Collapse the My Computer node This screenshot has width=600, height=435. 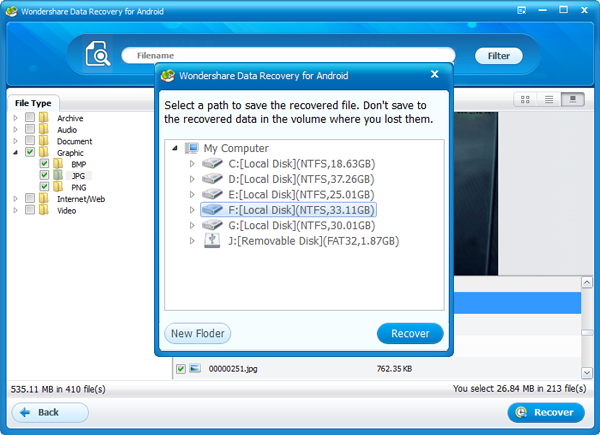(175, 148)
